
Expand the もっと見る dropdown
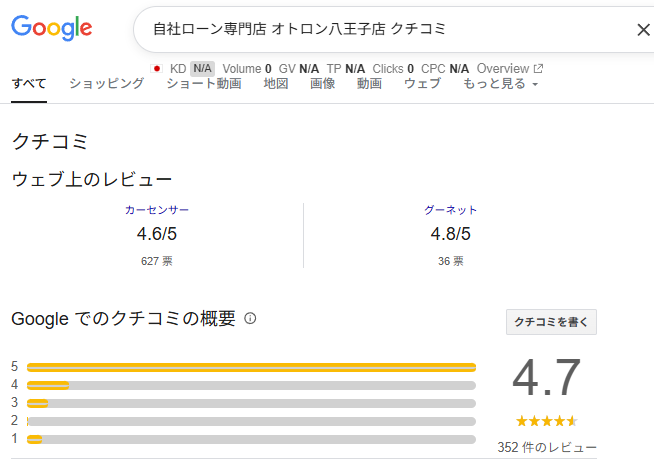pos(501,84)
